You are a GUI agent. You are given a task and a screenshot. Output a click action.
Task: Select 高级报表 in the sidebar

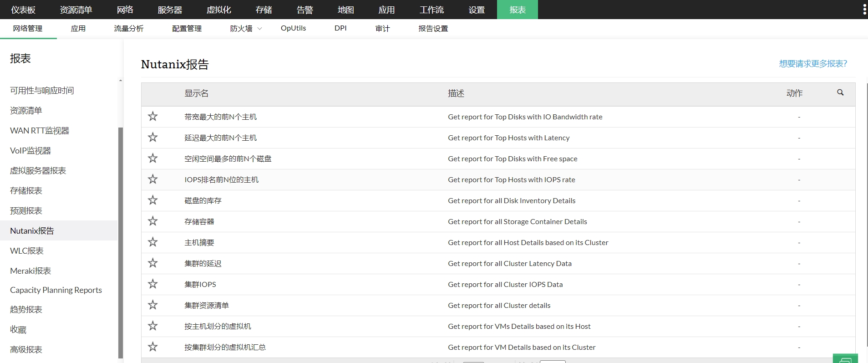(x=26, y=349)
